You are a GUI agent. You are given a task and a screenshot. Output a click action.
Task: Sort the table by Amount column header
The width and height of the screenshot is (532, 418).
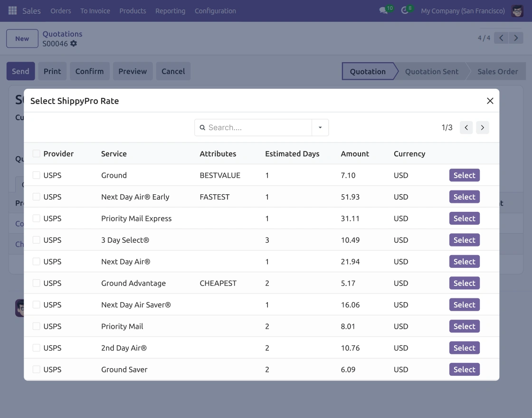pos(354,154)
